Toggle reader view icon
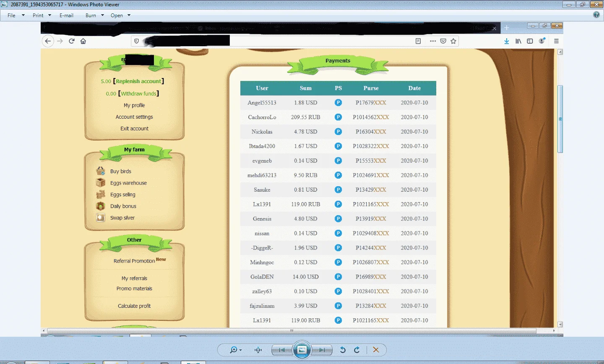This screenshot has width=604, height=364. pyautogui.click(x=418, y=41)
